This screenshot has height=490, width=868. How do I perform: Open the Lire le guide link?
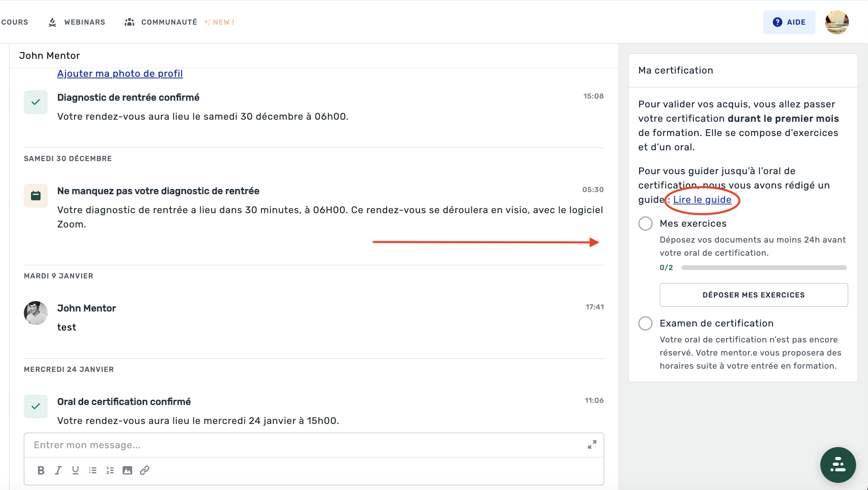[x=702, y=200]
